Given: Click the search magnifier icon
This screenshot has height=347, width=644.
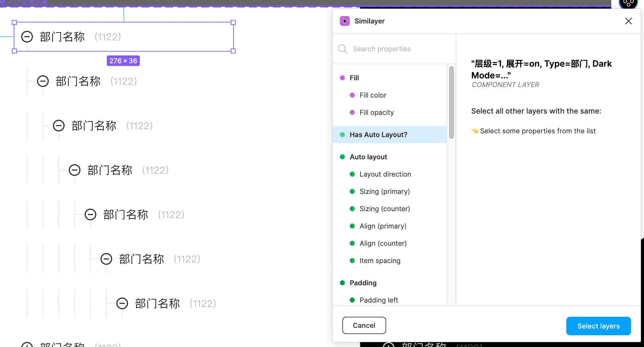Looking at the screenshot, I should (x=342, y=49).
